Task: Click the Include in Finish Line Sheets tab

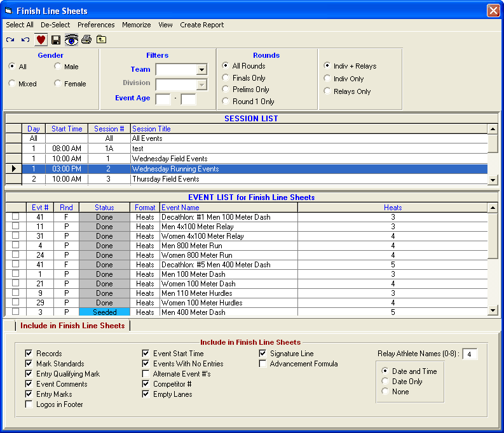Action: tap(72, 326)
